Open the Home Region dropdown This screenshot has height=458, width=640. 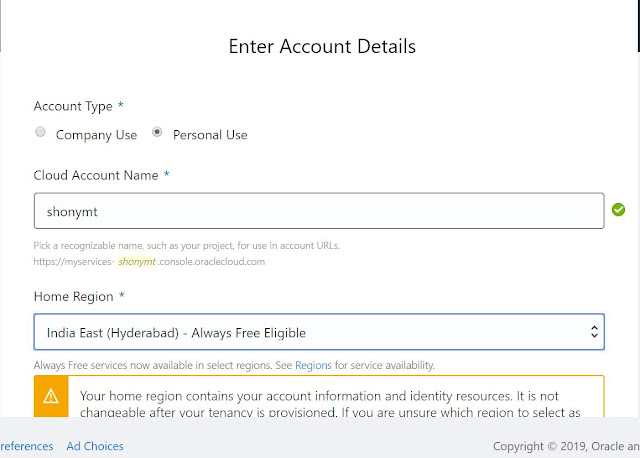[318, 332]
